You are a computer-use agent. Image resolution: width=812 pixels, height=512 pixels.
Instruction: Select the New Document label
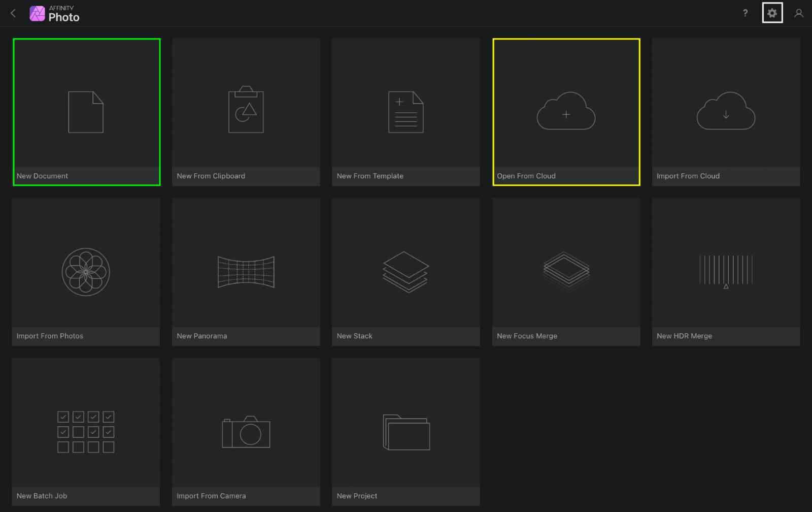42,176
